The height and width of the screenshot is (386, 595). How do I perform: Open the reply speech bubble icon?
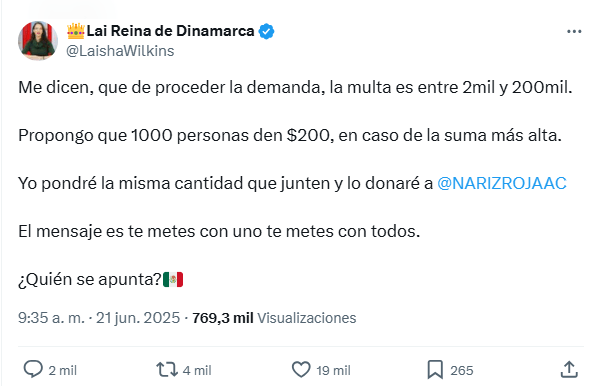pyautogui.click(x=33, y=369)
